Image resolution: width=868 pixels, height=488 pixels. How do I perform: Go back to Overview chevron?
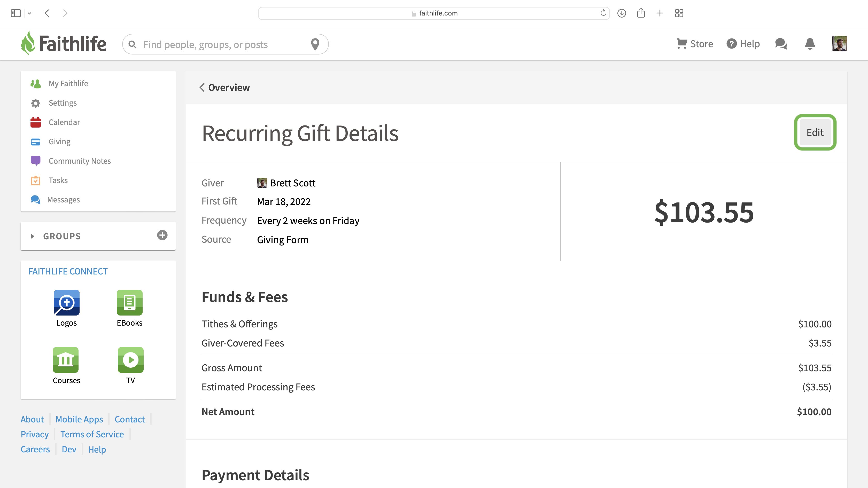pos(202,88)
